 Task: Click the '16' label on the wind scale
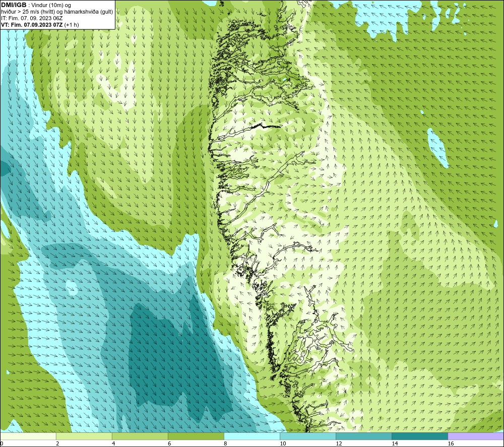(451, 443)
